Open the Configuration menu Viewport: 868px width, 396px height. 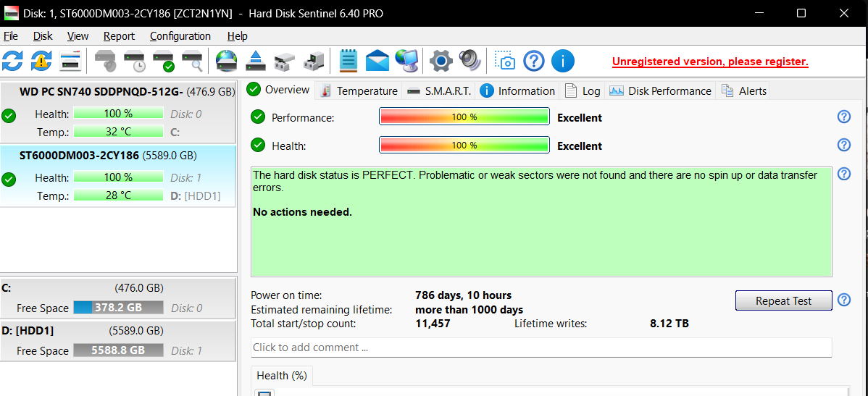click(x=180, y=36)
